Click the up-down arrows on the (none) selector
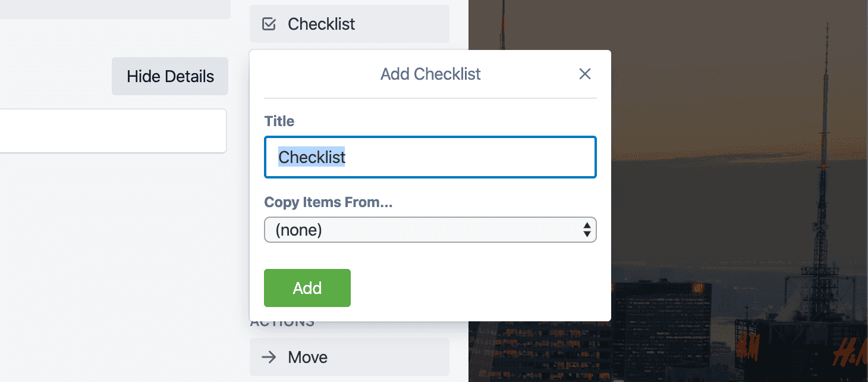Viewport: 868px width, 382px height. click(x=587, y=230)
